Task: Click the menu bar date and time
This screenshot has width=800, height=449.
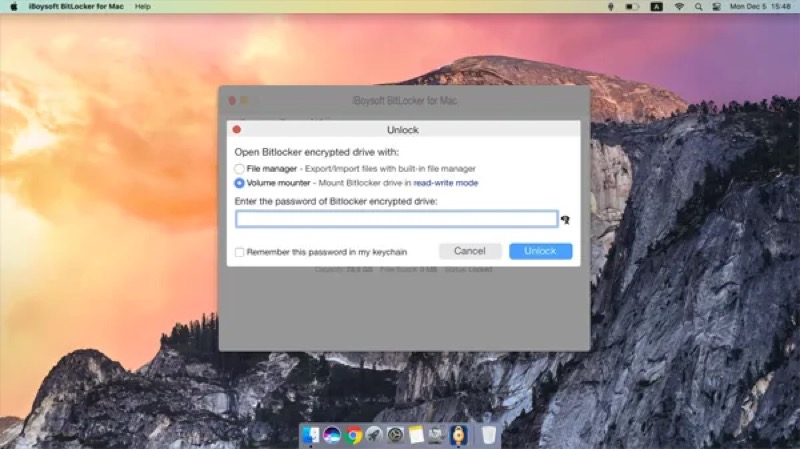Action: [x=760, y=7]
